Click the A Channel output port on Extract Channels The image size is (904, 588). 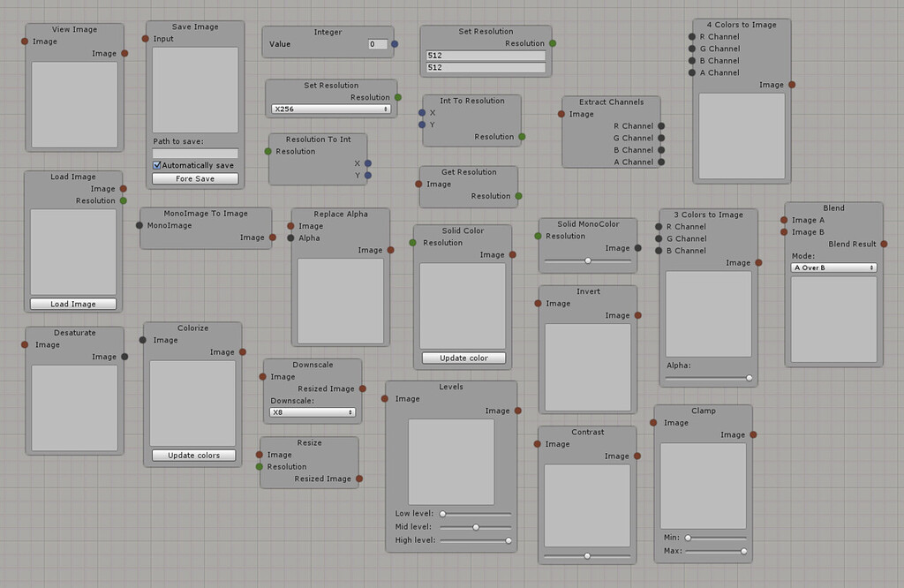click(660, 162)
